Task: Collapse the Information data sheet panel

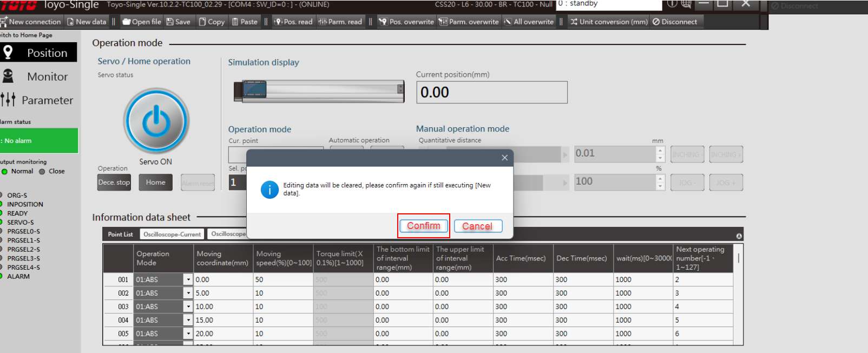Action: point(739,236)
